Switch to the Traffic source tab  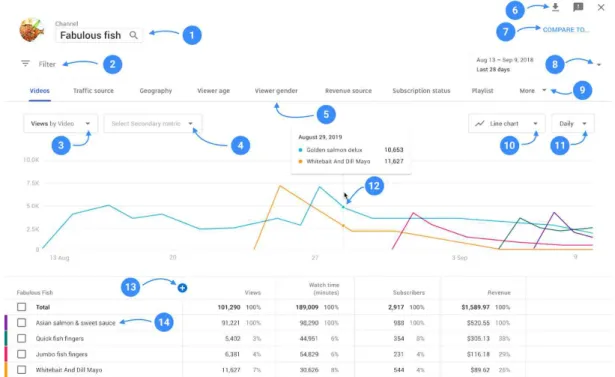coord(93,91)
